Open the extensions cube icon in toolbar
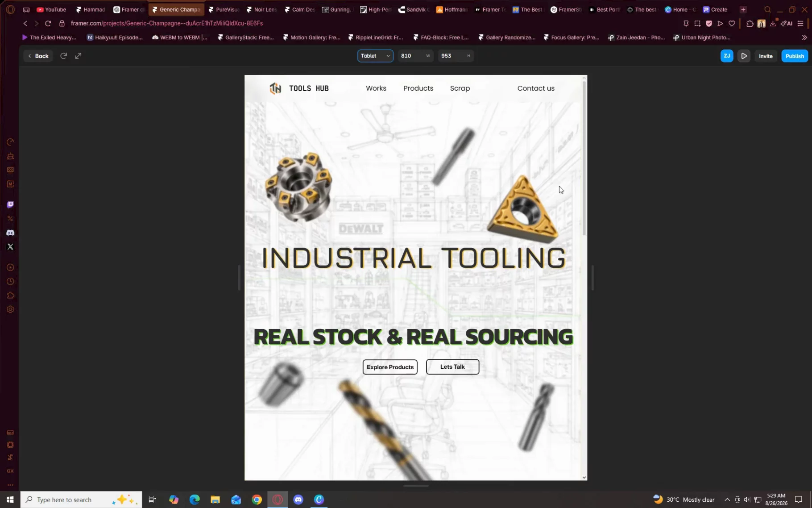This screenshot has height=508, width=812. tap(750, 23)
